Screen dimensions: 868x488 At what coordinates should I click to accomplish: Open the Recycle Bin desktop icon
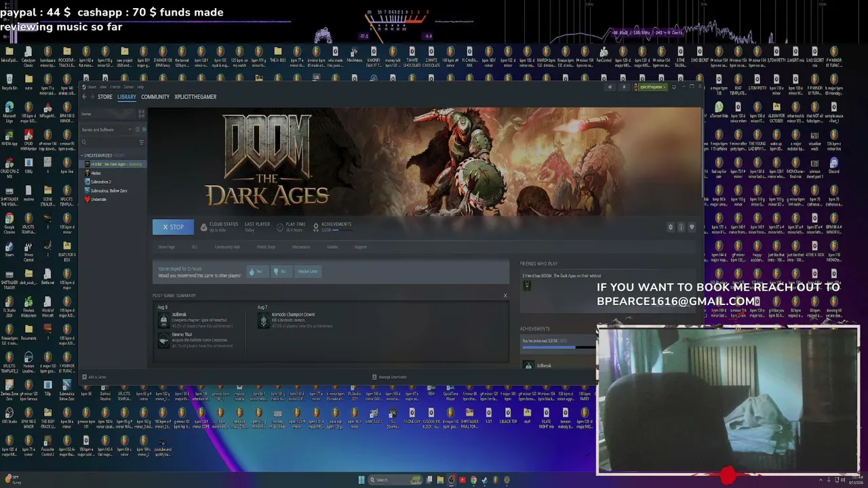pos(9,83)
